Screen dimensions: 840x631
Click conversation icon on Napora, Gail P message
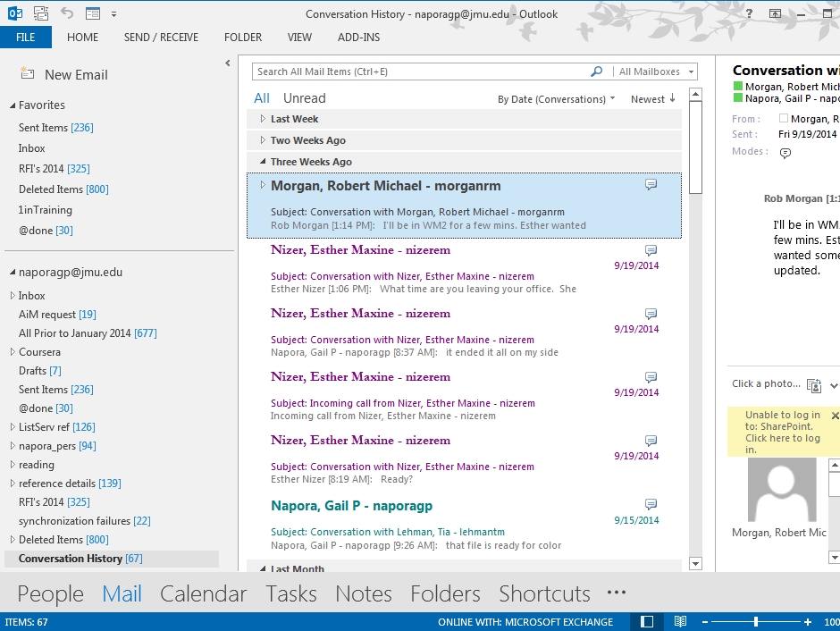[651, 504]
